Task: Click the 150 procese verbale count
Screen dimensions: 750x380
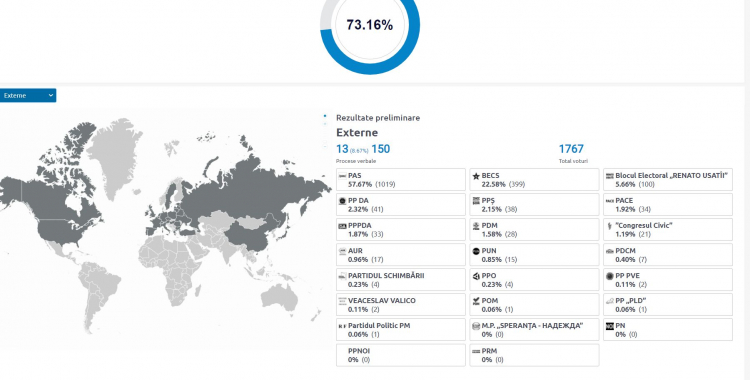Action: (380, 149)
